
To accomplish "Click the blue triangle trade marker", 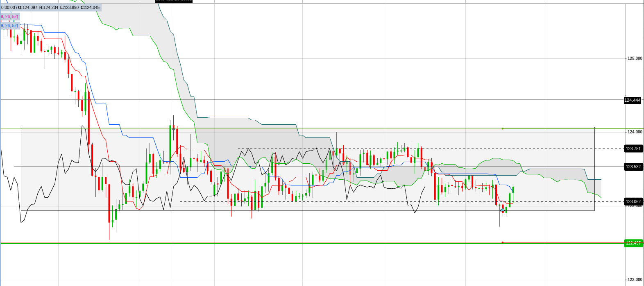I will (502, 210).
